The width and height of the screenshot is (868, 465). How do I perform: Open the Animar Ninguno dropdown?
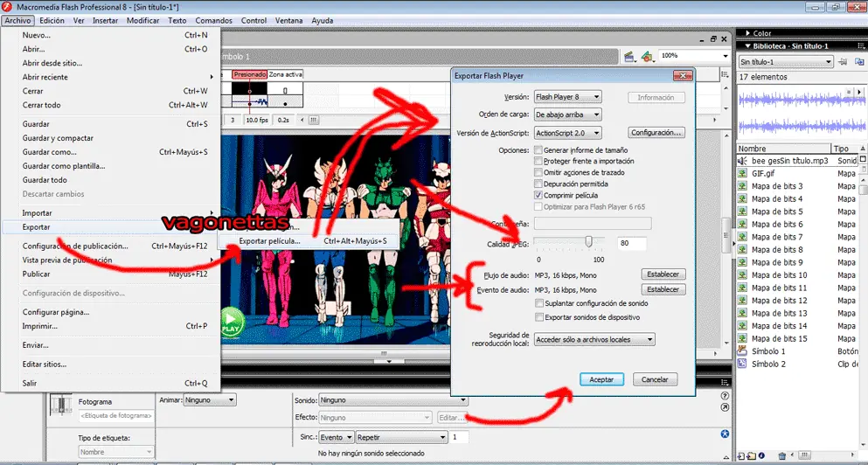pos(210,399)
